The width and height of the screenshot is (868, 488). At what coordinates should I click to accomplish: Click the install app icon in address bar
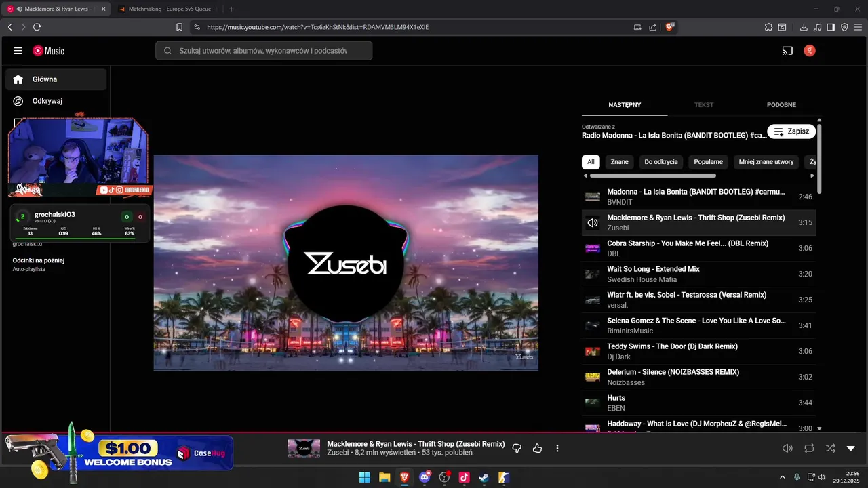[x=637, y=27]
